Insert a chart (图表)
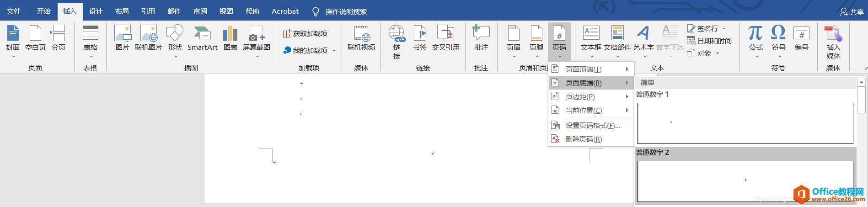 pyautogui.click(x=230, y=38)
